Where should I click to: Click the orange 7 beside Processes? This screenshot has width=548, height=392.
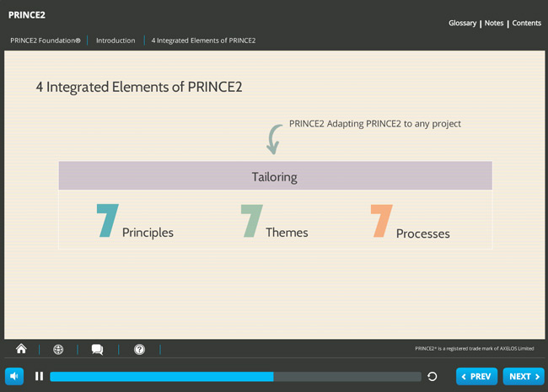pyautogui.click(x=381, y=221)
